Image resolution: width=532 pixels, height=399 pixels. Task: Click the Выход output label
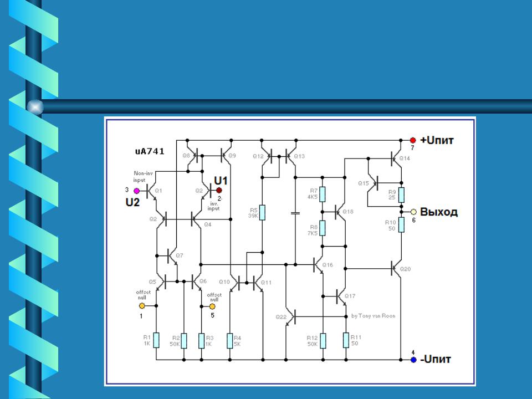[439, 212]
